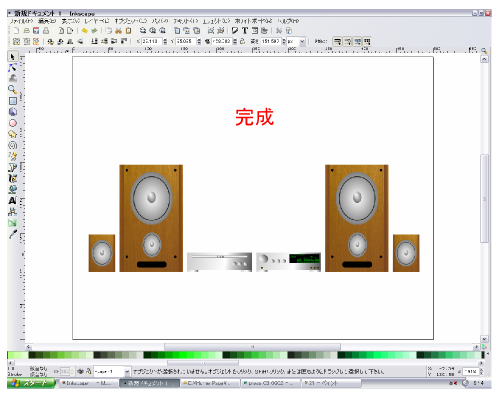Pick the leftmost pale green palette swatch
The height and width of the screenshot is (400, 500).
click(10, 355)
